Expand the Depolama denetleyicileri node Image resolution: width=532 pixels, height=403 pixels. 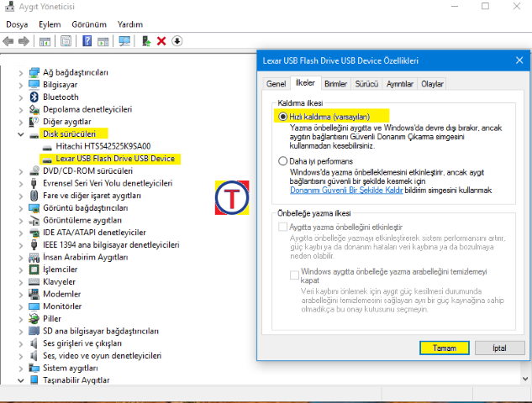click(21, 110)
